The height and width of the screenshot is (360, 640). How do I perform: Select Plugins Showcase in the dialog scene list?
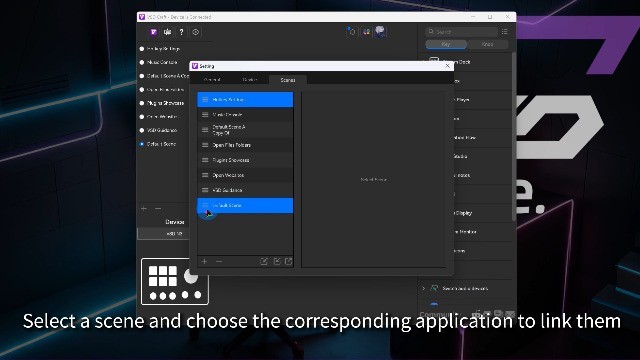tap(245, 160)
